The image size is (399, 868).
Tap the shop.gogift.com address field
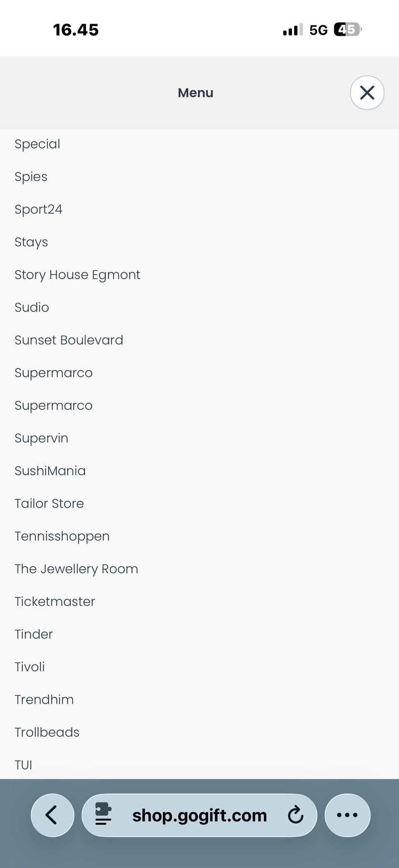[x=199, y=816]
